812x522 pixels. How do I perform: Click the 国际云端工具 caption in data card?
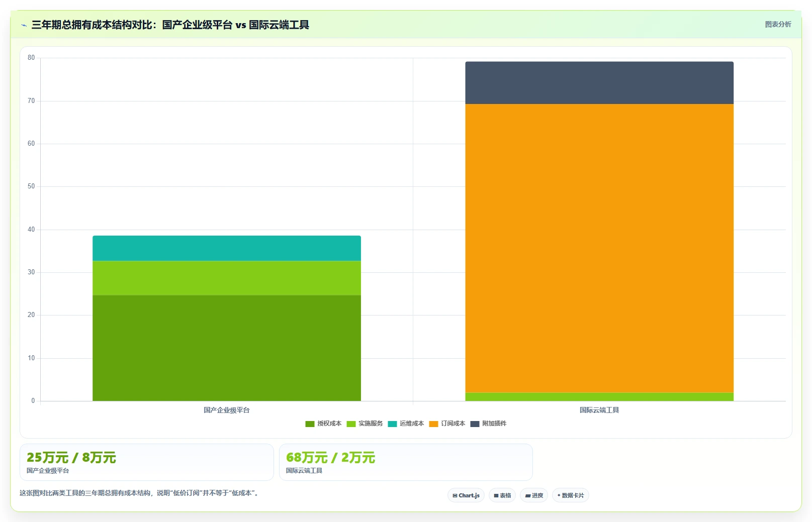pyautogui.click(x=304, y=471)
